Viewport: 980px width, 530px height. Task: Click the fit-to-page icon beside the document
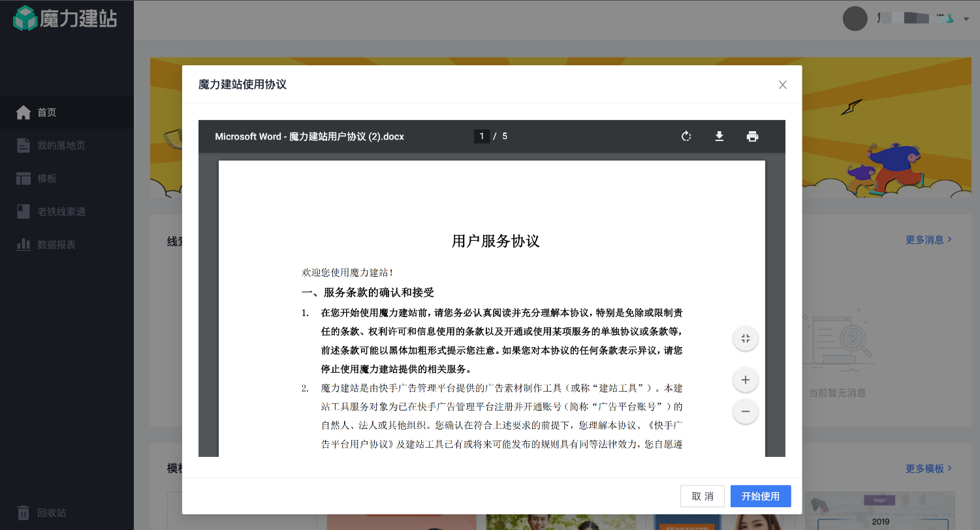pos(745,338)
